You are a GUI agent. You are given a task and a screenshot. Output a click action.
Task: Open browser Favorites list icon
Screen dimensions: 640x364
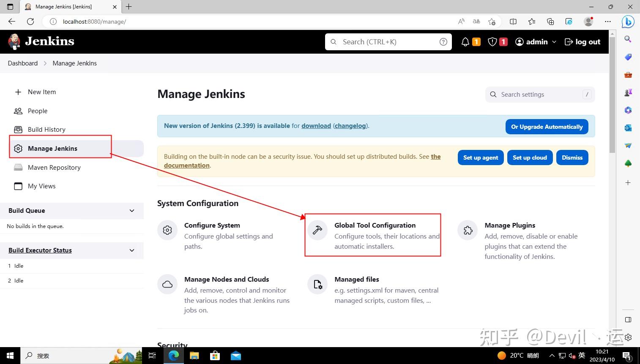[532, 22]
